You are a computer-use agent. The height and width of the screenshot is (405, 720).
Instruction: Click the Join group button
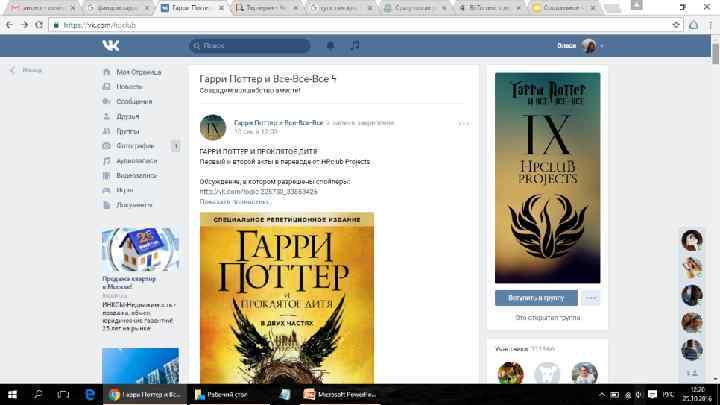pyautogui.click(x=536, y=298)
